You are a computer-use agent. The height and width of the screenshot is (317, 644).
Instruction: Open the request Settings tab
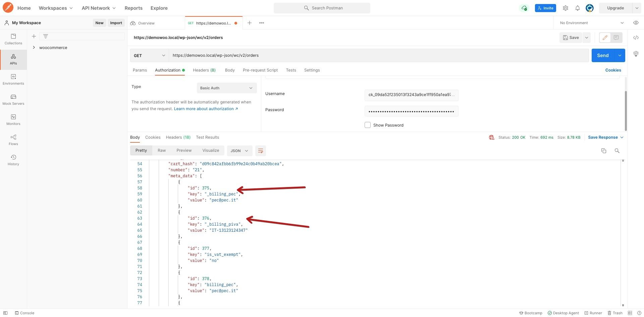pos(312,70)
